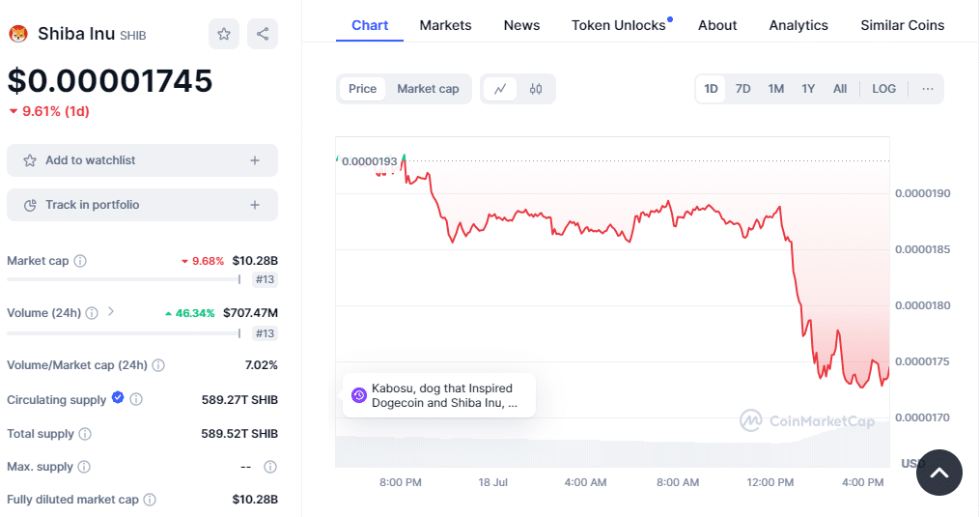Screen dimensions: 980x517
Task: Open the News tab
Action: click(x=522, y=26)
